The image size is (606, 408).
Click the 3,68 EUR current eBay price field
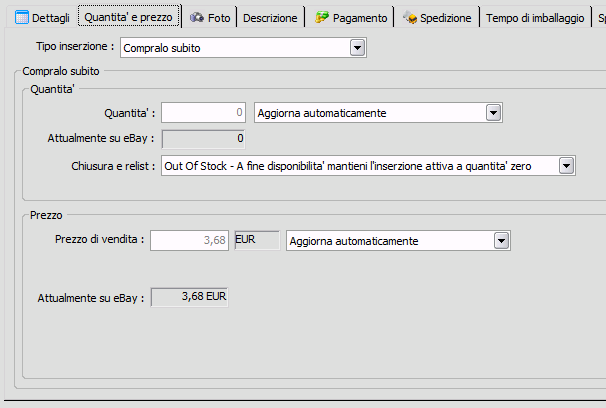[189, 297]
